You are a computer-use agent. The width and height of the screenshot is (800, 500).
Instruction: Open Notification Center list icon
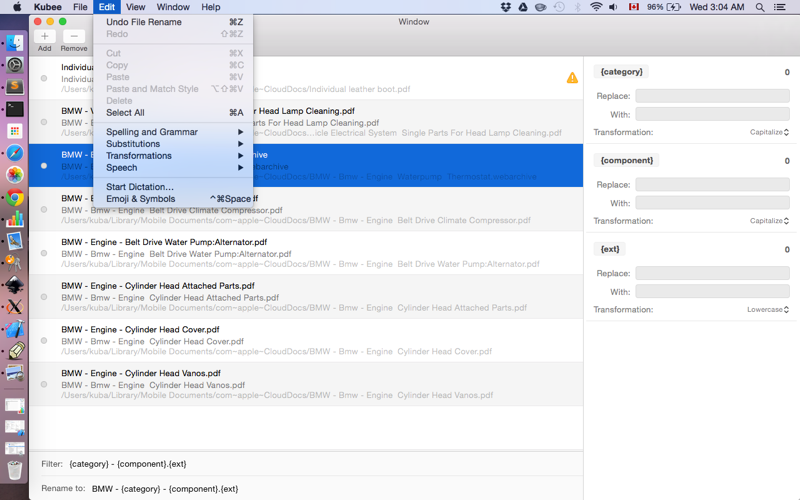coord(780,7)
